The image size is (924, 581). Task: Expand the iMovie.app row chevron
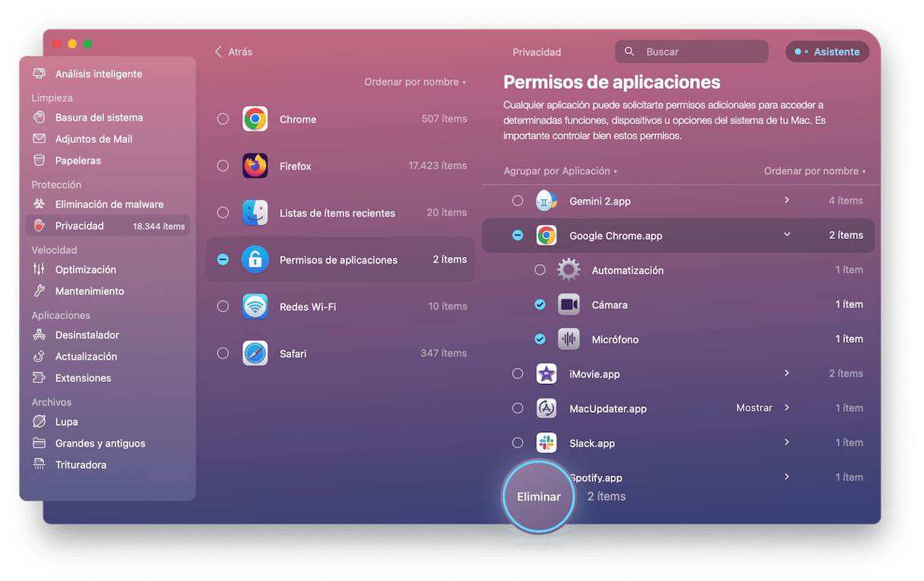click(x=786, y=373)
